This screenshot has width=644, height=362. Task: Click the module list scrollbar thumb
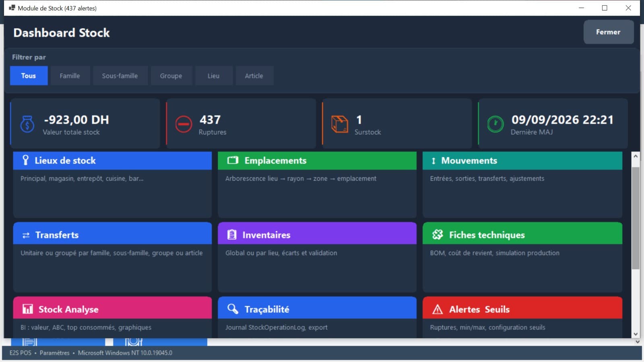click(636, 218)
